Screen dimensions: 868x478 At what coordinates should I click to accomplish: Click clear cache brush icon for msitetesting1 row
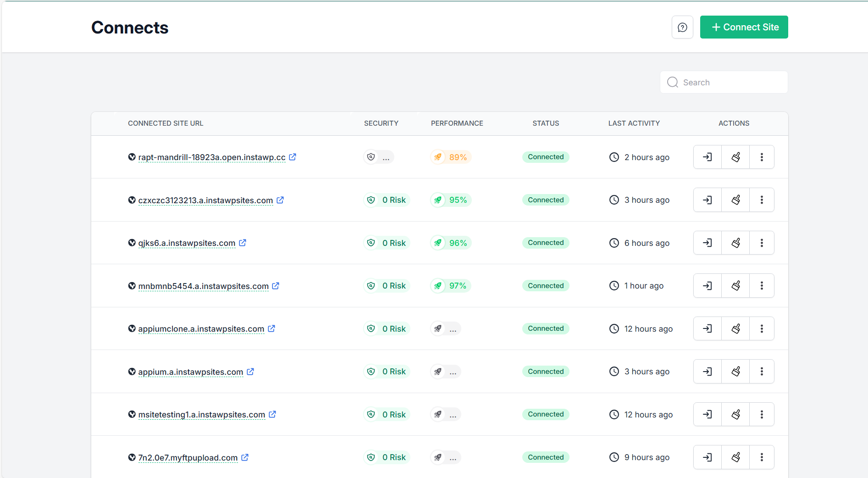(735, 414)
